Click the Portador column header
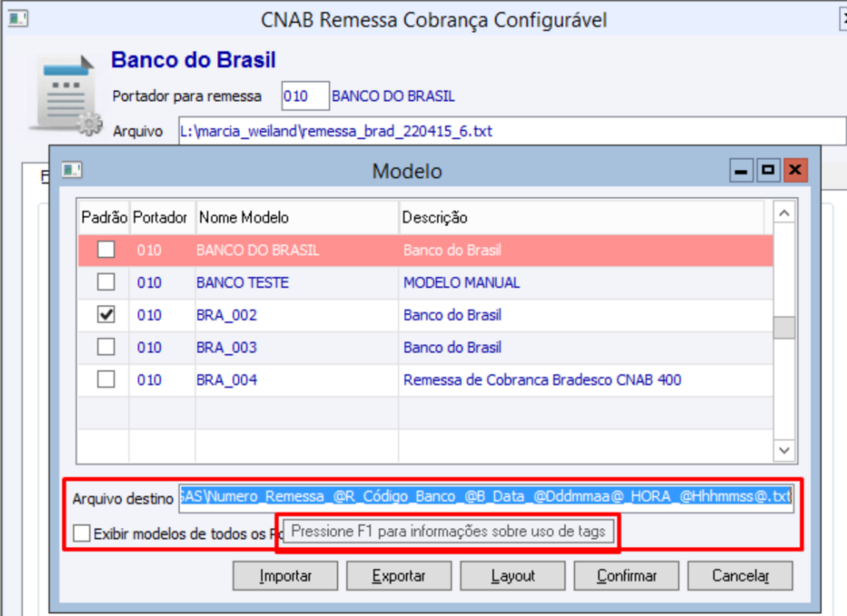 pos(162,217)
